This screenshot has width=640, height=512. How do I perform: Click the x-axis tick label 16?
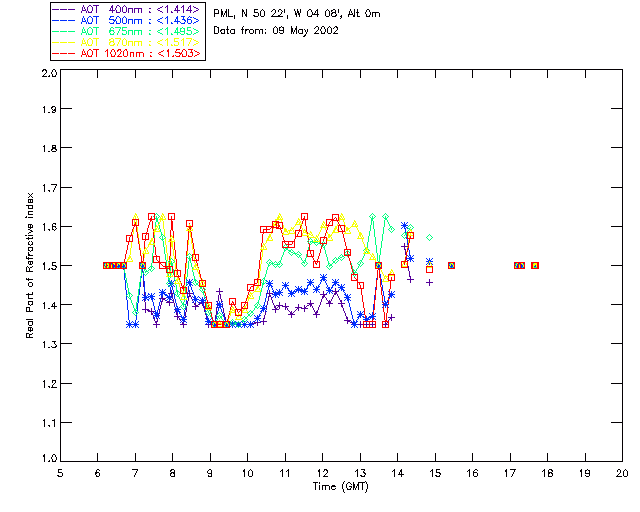pos(472,473)
